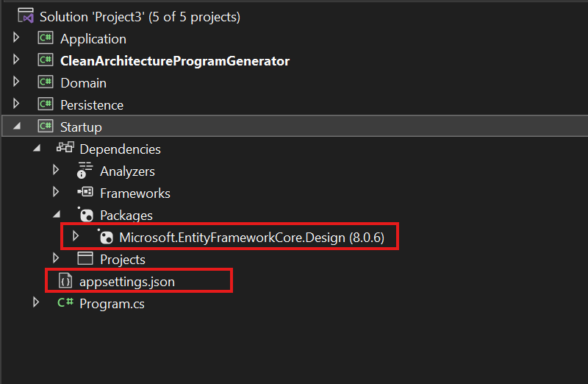Expand the CleanArchitectureProgramGenerator project
This screenshot has height=384, width=588.
point(16,60)
